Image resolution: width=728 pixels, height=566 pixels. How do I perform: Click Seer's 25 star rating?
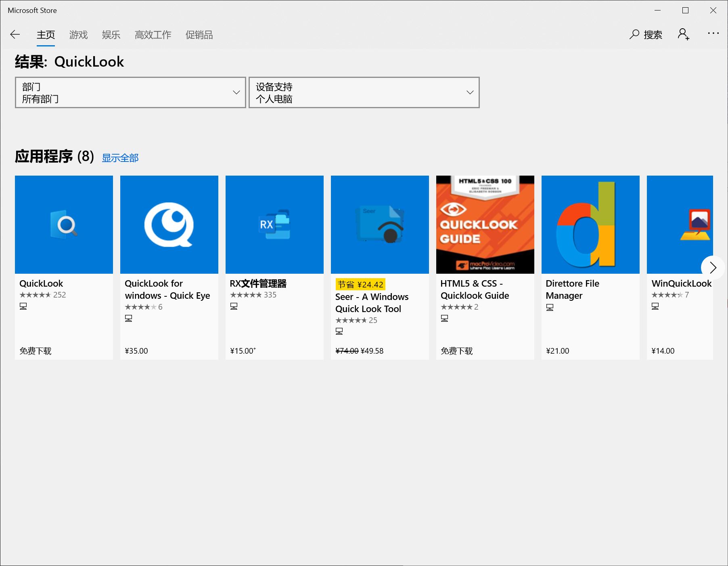click(x=356, y=320)
